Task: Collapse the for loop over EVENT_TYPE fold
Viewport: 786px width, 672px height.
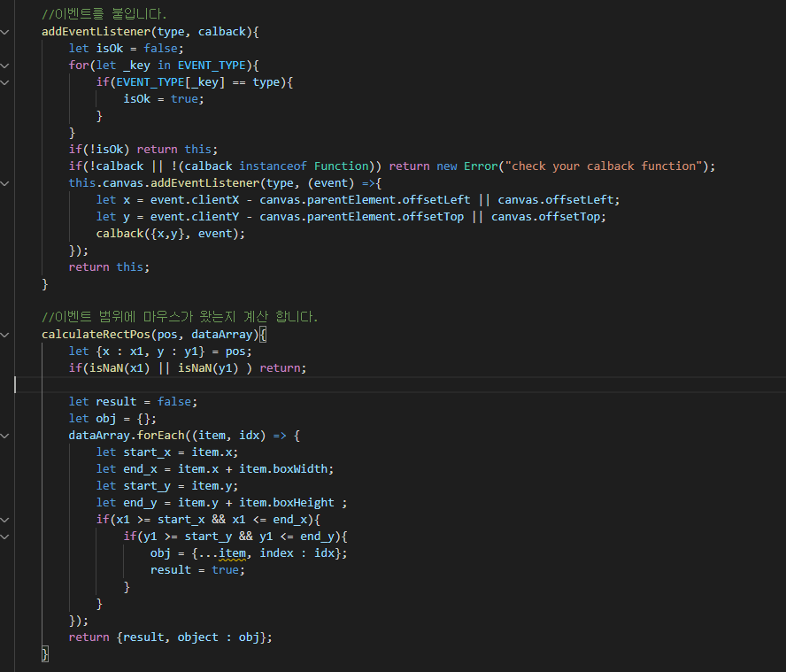Action: [5, 66]
